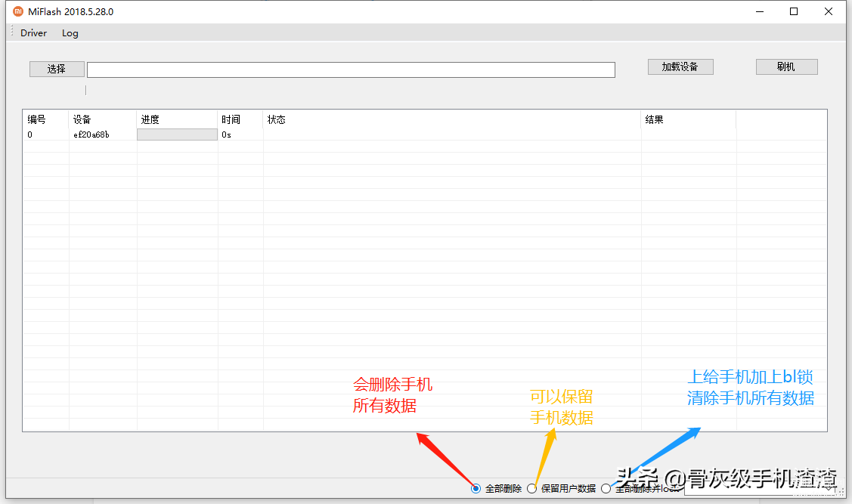Open the Driver menu
The width and height of the screenshot is (852, 504).
(34, 33)
